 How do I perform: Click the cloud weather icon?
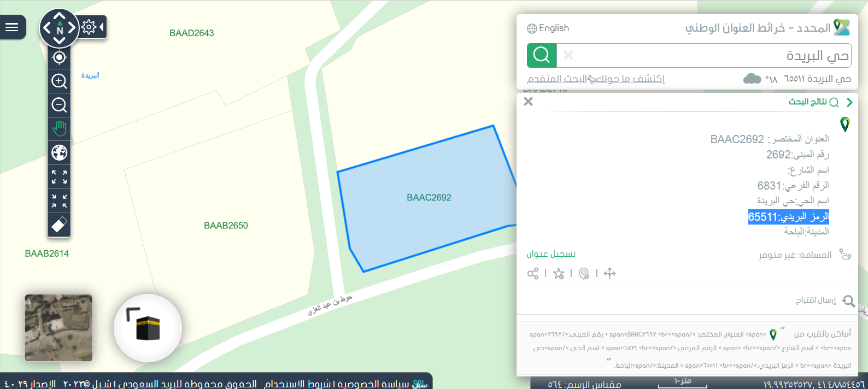point(752,79)
